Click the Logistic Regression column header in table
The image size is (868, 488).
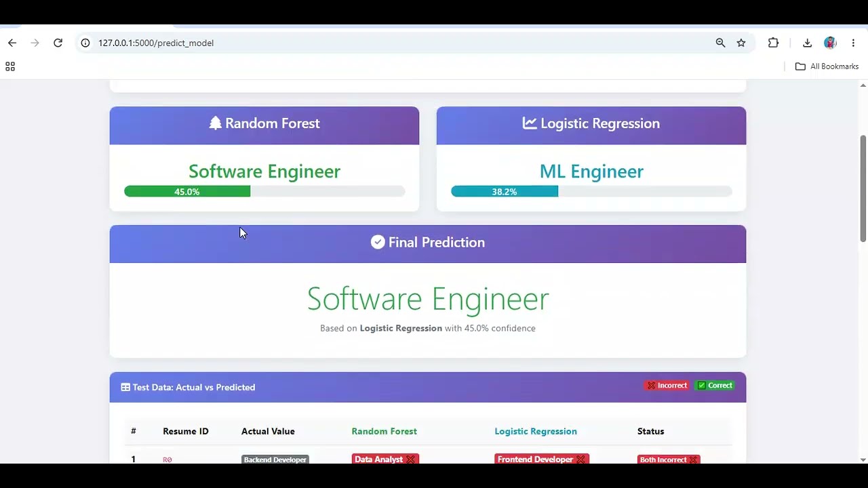(536, 431)
